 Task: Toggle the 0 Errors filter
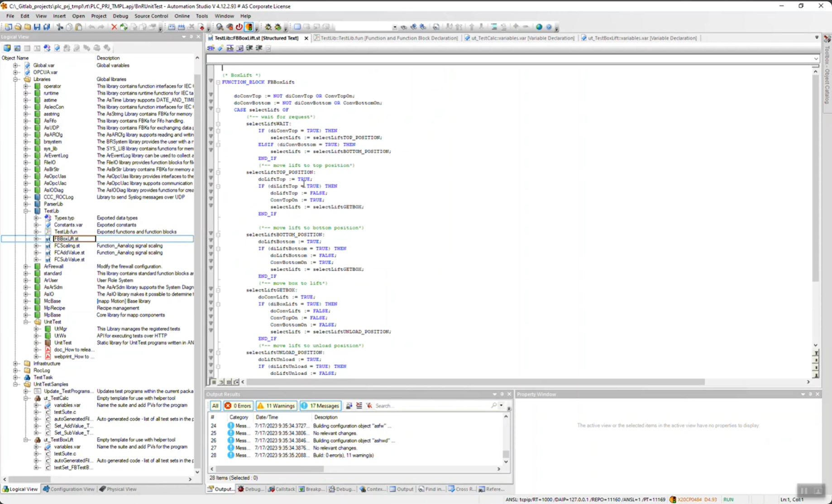coord(238,406)
